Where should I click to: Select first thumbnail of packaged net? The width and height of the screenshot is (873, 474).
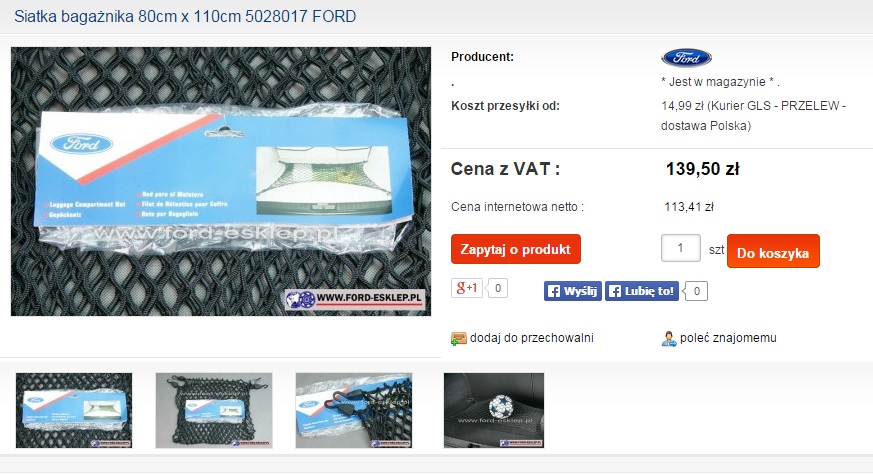coord(74,411)
